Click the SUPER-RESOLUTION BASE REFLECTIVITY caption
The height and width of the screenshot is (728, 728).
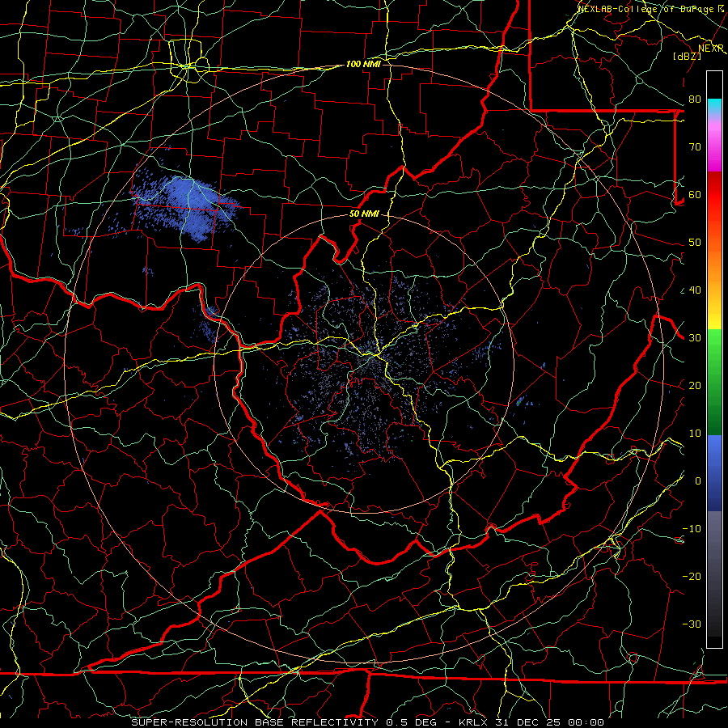(255, 722)
